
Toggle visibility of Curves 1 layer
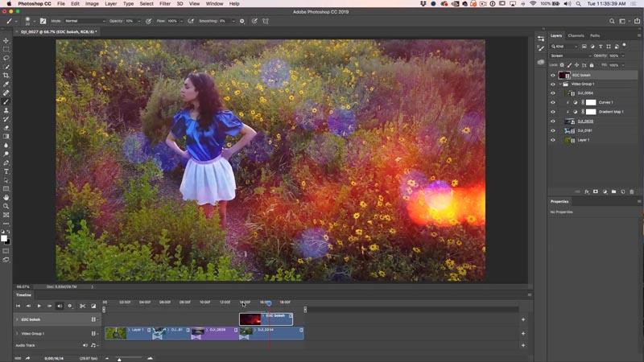[553, 103]
